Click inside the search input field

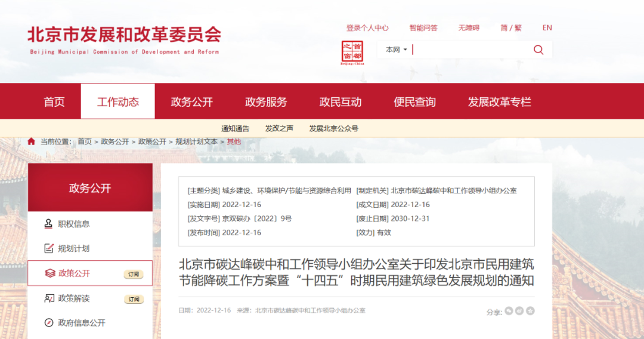[x=470, y=50]
